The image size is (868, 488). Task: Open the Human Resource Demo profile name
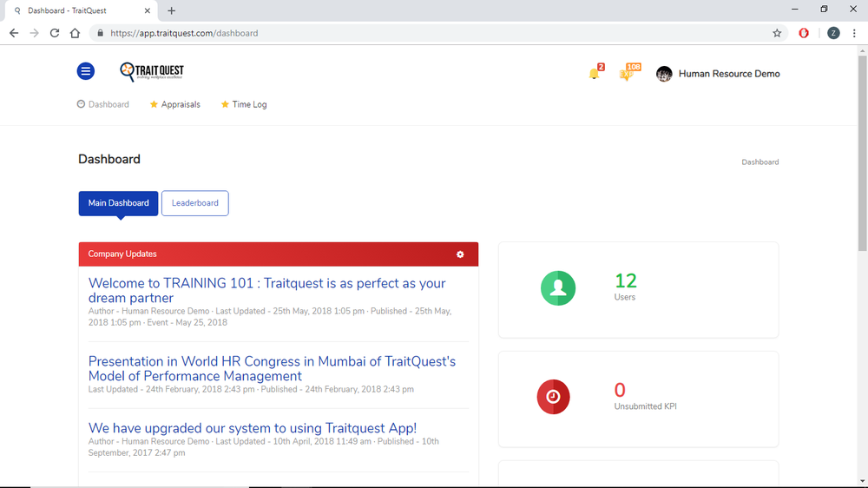[x=729, y=74]
